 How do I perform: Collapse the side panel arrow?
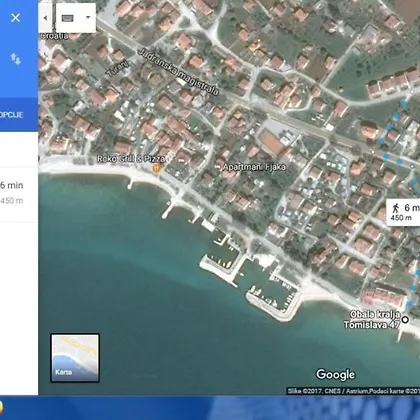click(x=45, y=18)
